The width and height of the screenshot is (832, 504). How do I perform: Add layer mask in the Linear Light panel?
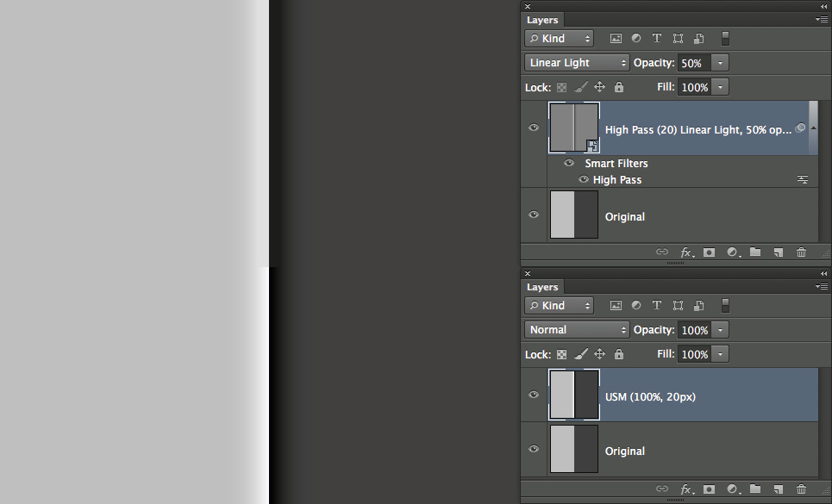click(x=709, y=252)
